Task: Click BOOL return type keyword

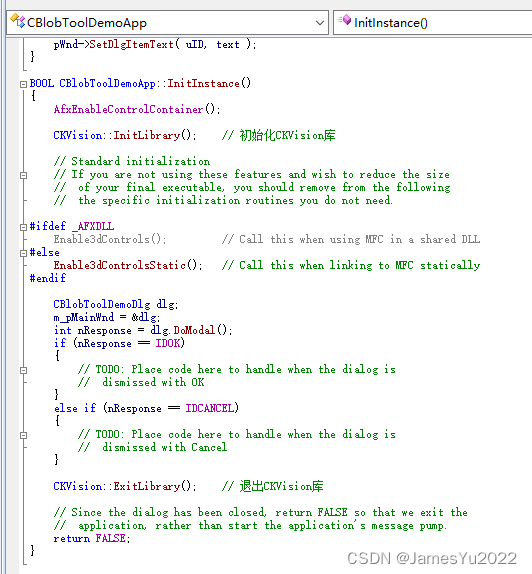Action: [42, 83]
